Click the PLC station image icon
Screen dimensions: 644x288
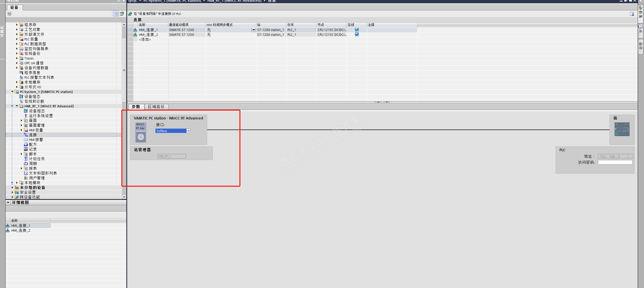tap(622, 129)
